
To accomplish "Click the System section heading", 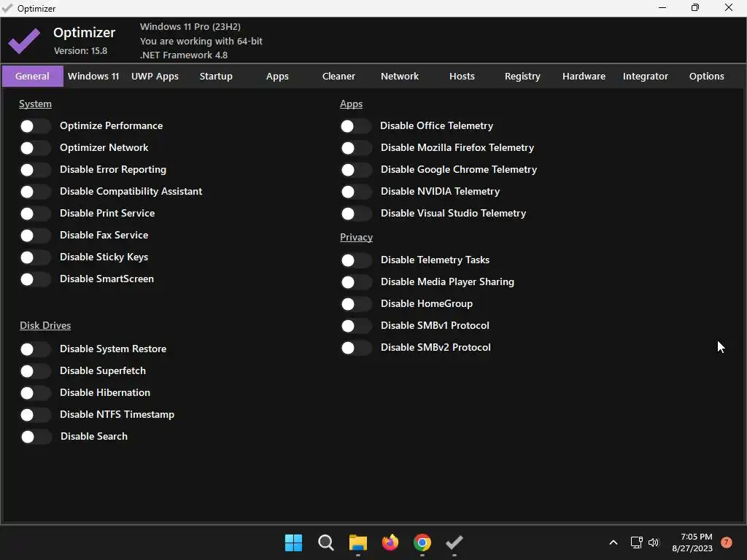I will point(35,104).
